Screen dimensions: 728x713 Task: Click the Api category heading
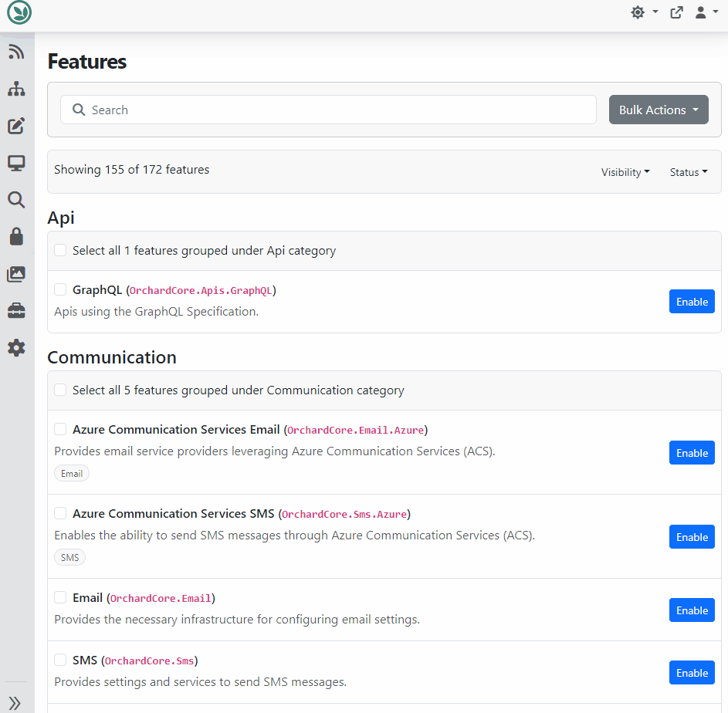point(61,218)
